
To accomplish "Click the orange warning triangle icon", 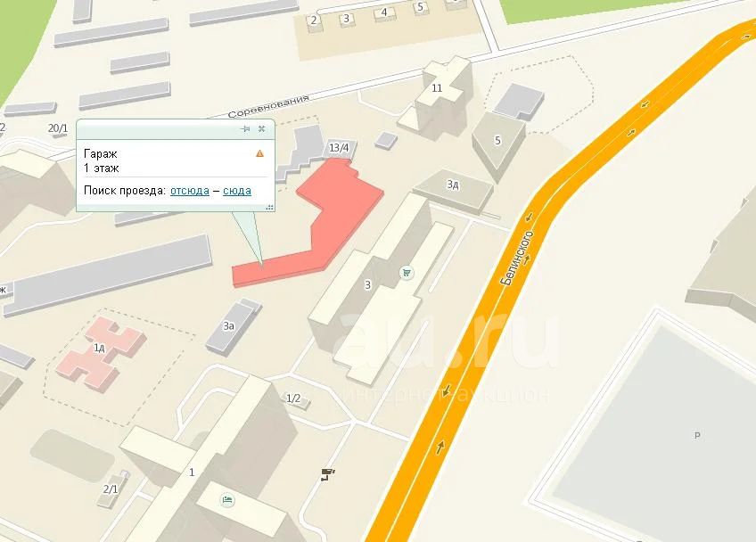I will [260, 153].
